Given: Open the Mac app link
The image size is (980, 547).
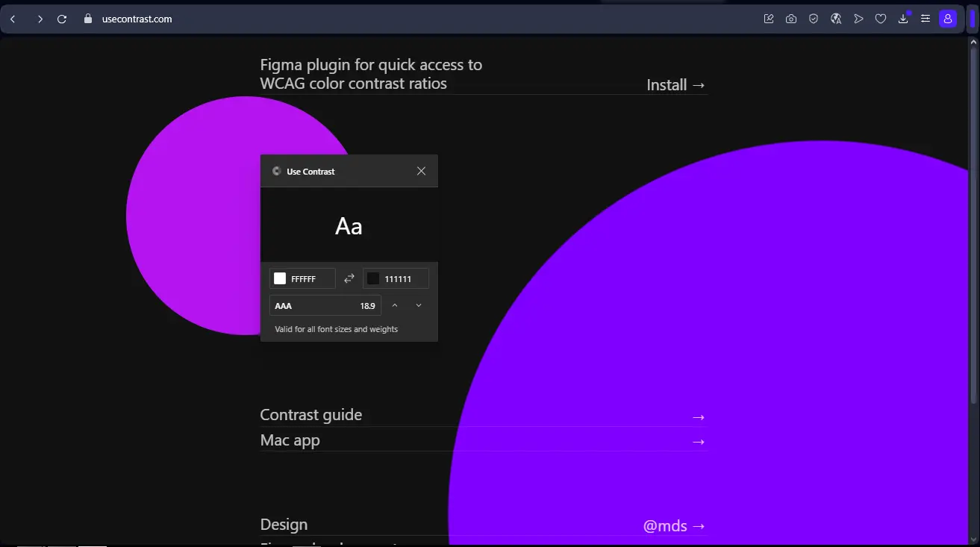Looking at the screenshot, I should click(484, 440).
